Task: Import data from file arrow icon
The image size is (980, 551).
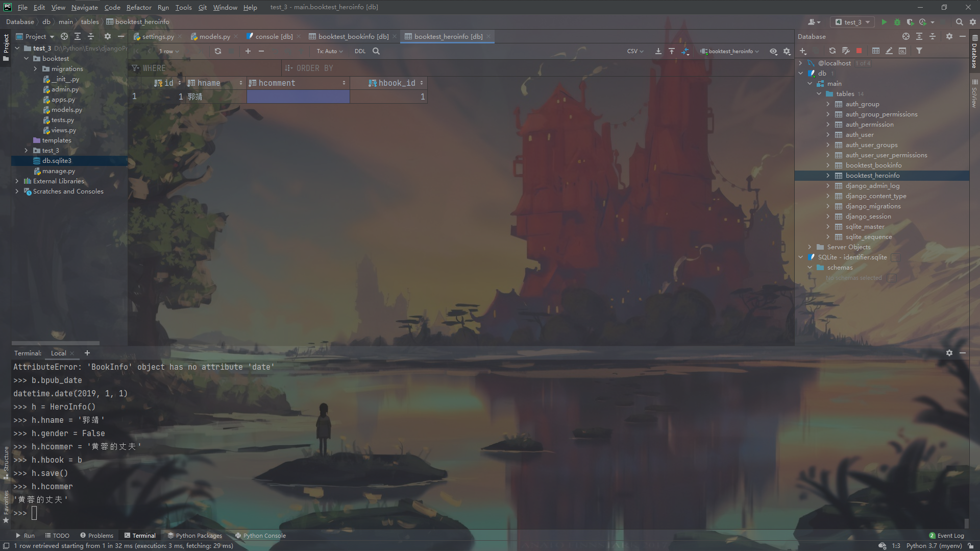Action: pyautogui.click(x=672, y=51)
